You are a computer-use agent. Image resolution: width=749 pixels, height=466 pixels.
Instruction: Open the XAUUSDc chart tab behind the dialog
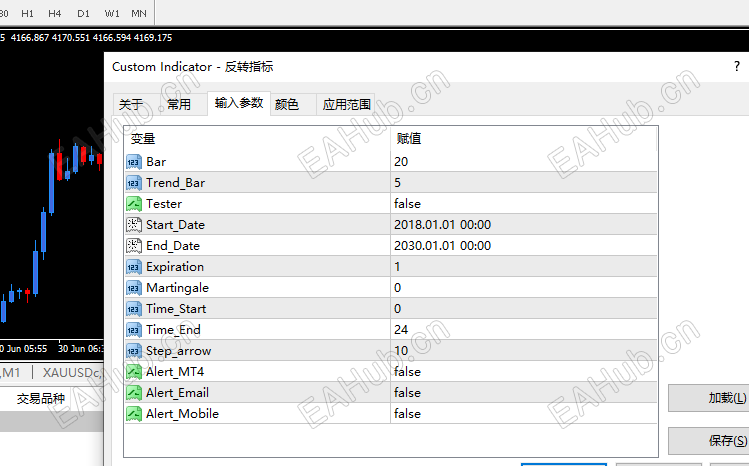pyautogui.click(x=72, y=372)
